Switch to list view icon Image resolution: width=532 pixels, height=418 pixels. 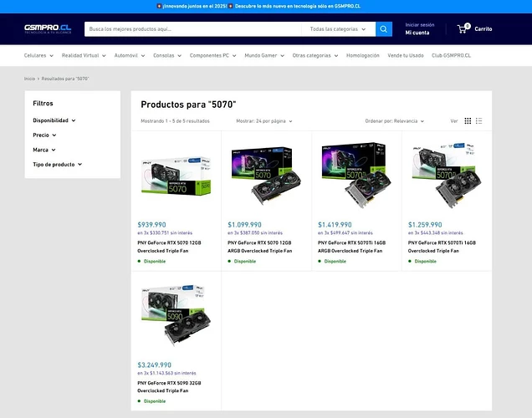click(x=478, y=121)
